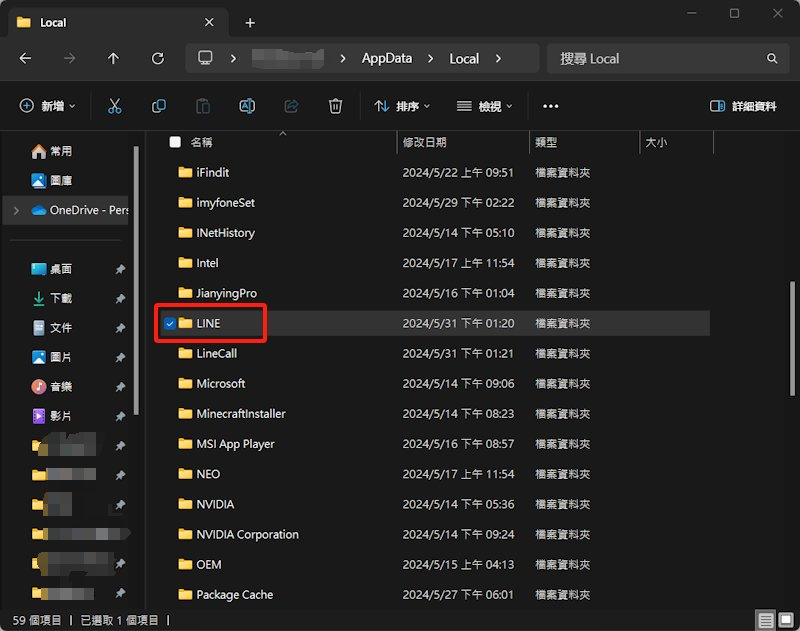Click the search magnifier icon

(772, 59)
